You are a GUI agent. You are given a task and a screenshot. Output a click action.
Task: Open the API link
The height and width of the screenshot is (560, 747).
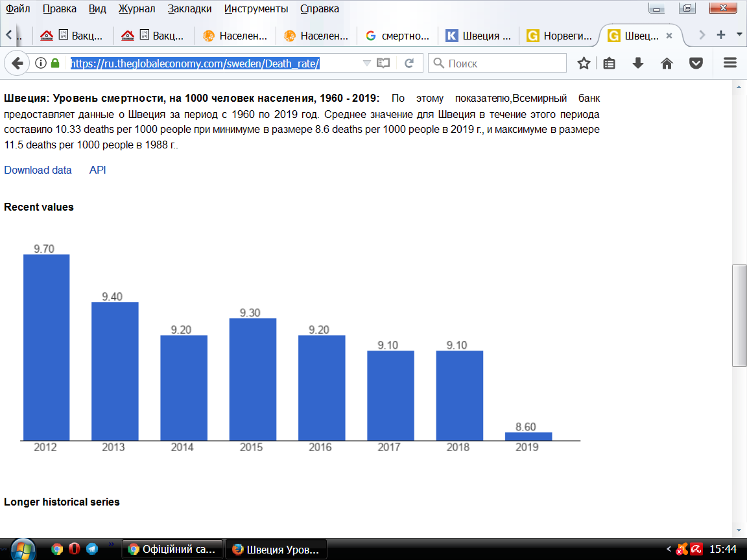tap(98, 170)
